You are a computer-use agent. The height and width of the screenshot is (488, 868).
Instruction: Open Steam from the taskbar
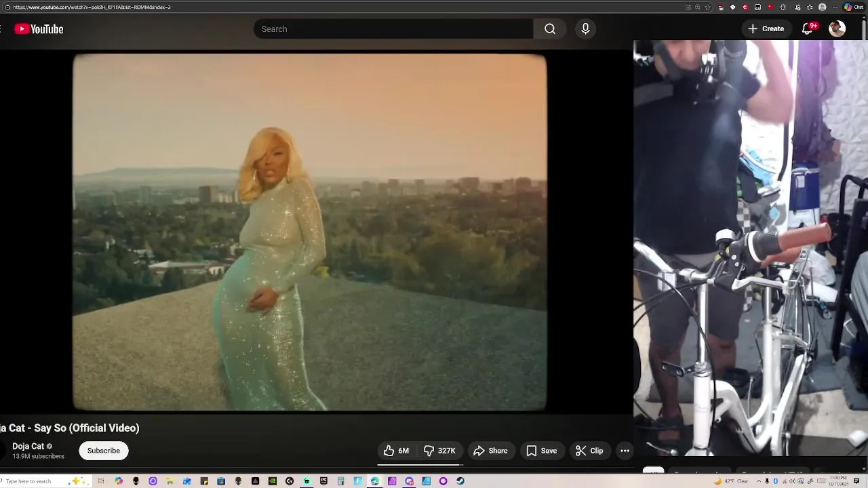(x=460, y=481)
